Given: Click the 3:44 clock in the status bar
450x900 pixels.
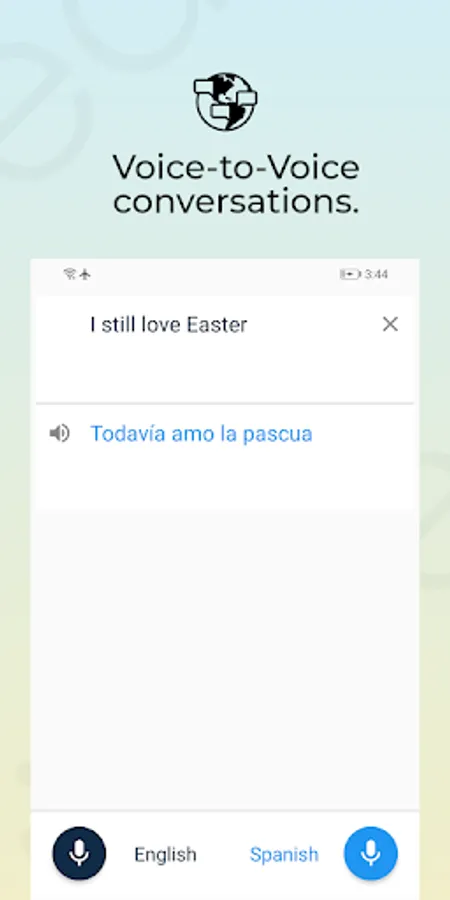Looking at the screenshot, I should (377, 274).
